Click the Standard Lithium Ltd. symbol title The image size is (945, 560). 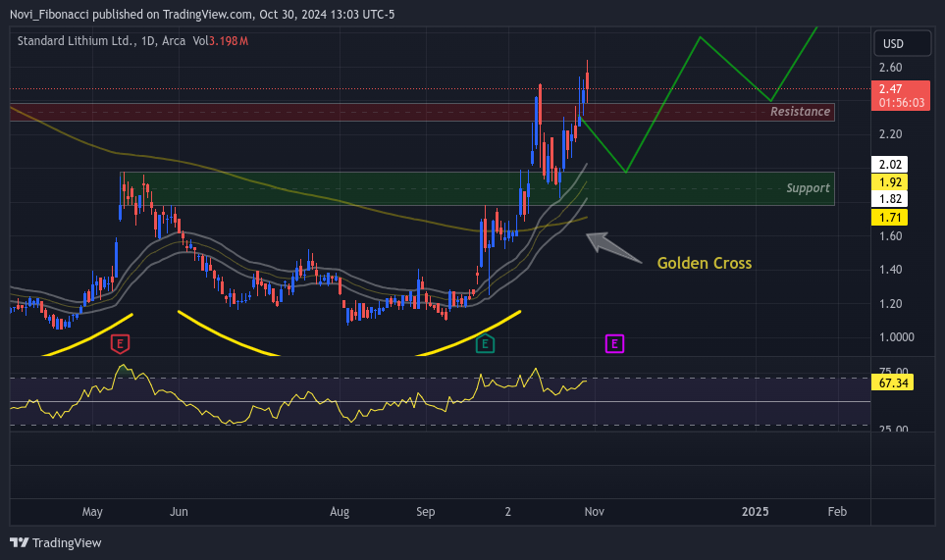click(x=76, y=41)
